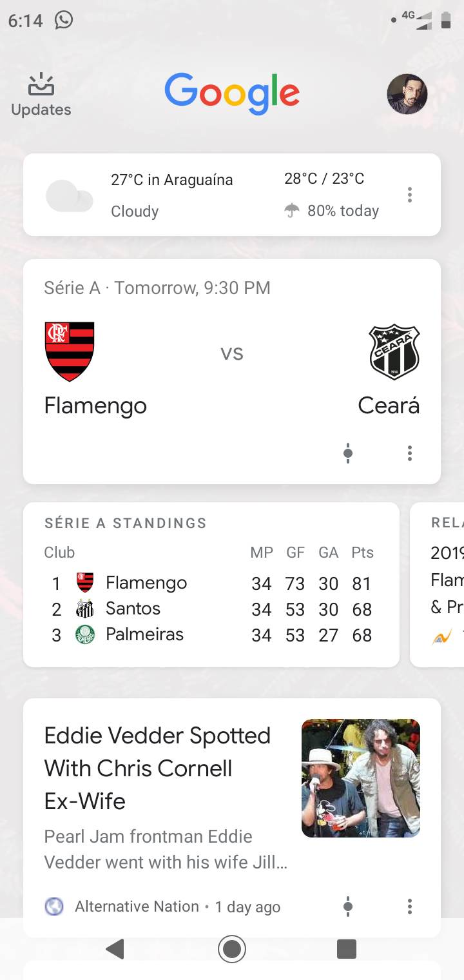Image resolution: width=464 pixels, height=980 pixels.
Task: Toggle the match card interest control
Action: click(348, 453)
